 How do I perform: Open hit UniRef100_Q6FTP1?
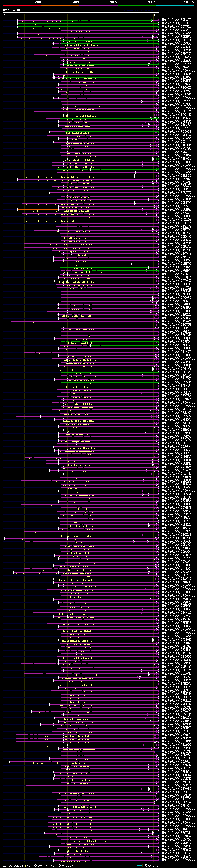177,230
